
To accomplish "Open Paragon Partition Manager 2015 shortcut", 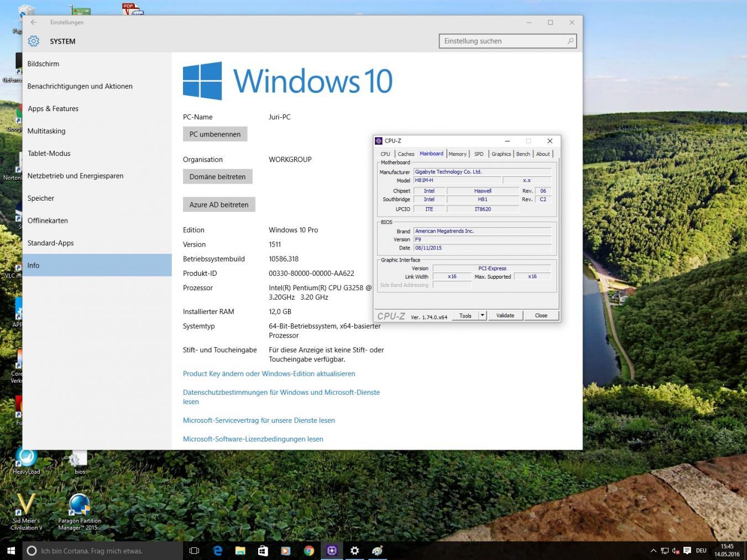I will tap(80, 512).
